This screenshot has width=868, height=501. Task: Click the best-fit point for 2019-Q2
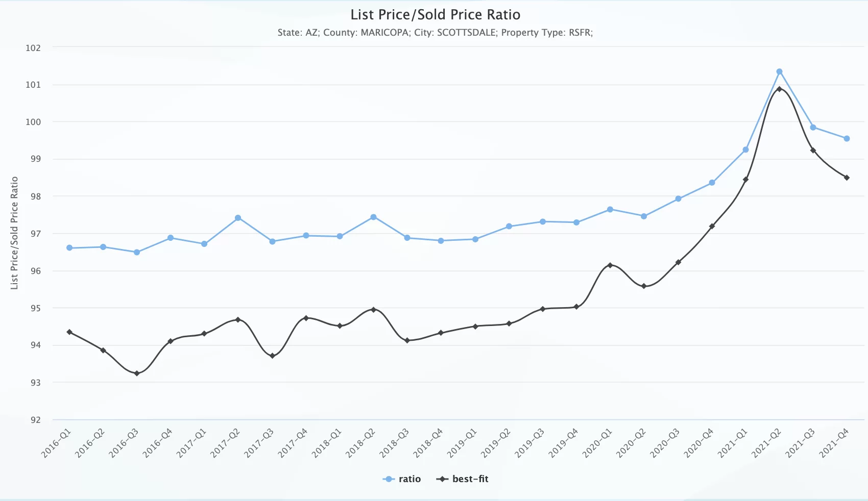tap(509, 323)
